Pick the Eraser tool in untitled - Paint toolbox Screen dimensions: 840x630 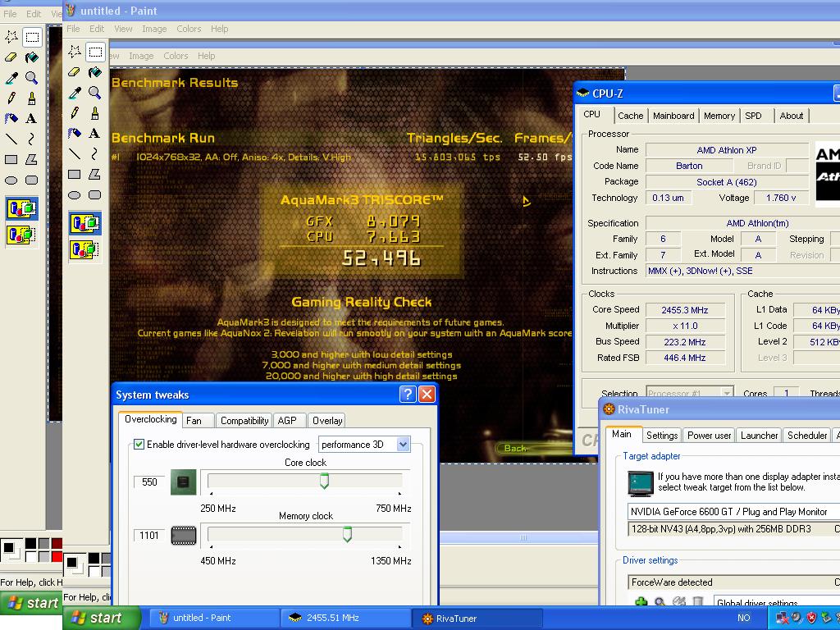click(75, 72)
